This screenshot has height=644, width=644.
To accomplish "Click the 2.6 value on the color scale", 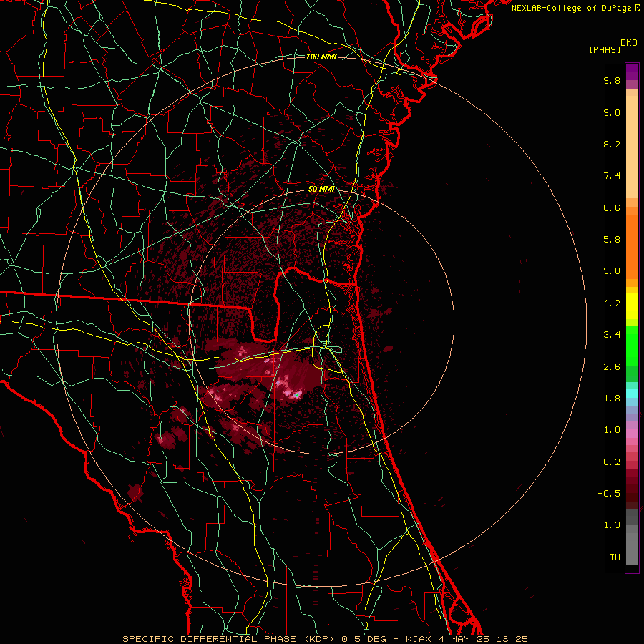I will pos(612,367).
